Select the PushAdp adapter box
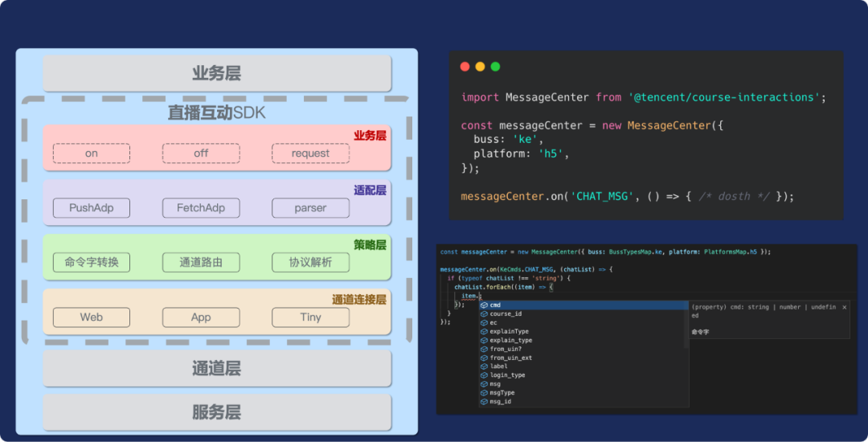Viewport: 868px width, 442px height. pos(92,207)
